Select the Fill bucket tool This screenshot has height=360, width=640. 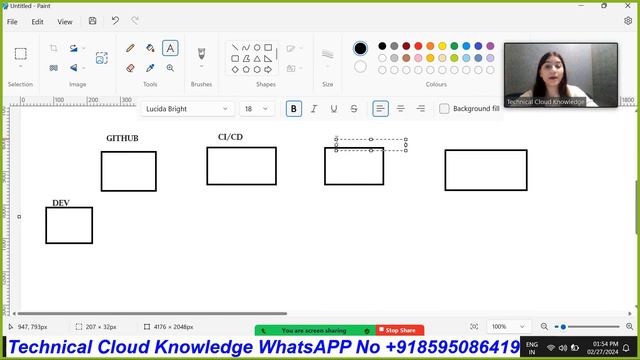(x=150, y=48)
